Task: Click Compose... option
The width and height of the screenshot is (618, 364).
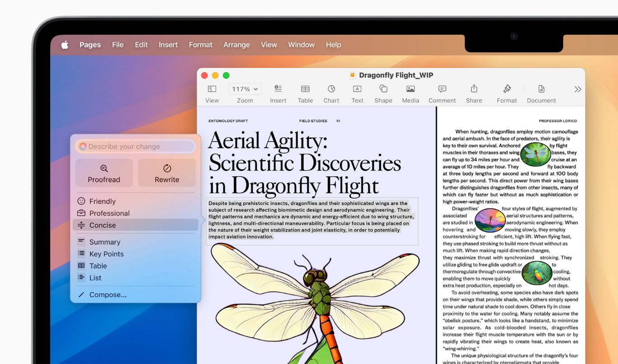Action: tap(136, 295)
